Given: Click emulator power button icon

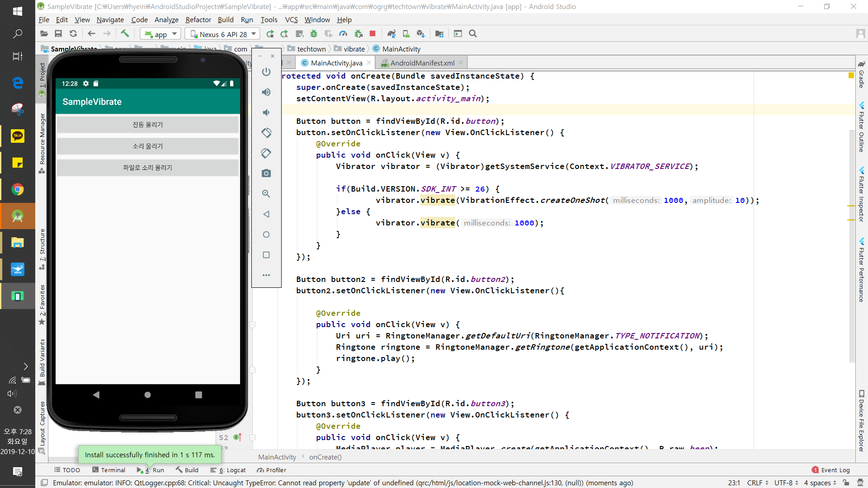Looking at the screenshot, I should tap(266, 72).
